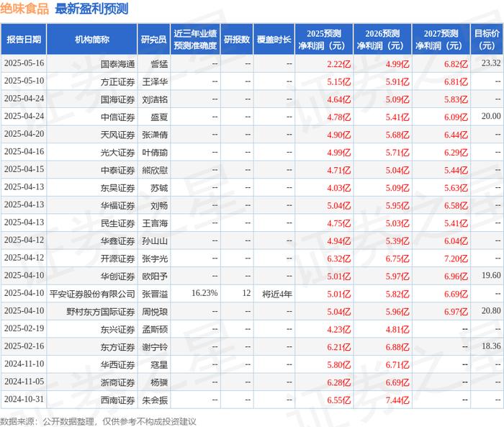Select the 2027预测净利润 header

tap(441, 39)
